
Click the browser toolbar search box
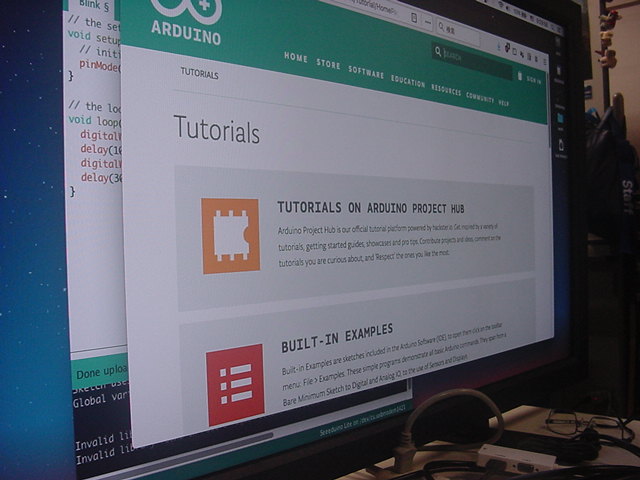(457, 31)
